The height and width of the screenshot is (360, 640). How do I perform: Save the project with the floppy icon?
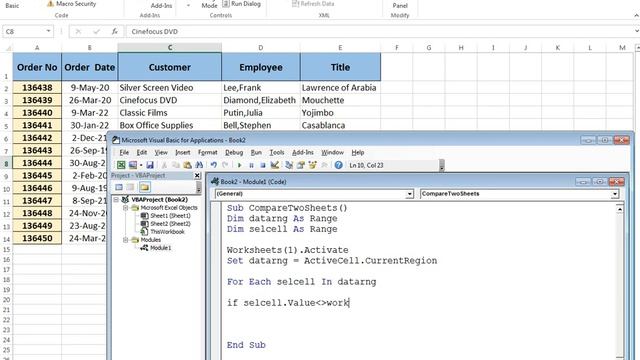(x=150, y=165)
